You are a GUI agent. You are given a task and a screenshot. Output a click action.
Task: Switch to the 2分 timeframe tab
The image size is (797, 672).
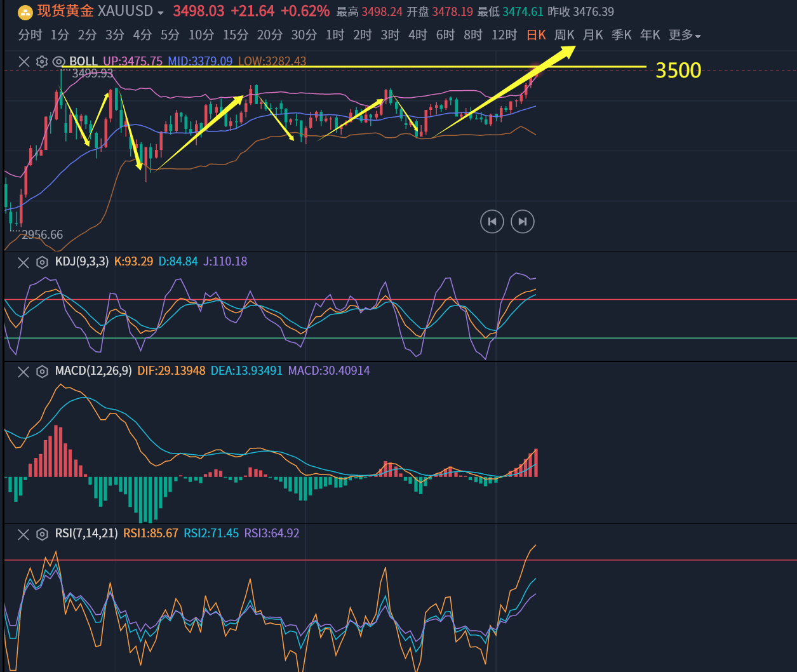click(x=87, y=35)
